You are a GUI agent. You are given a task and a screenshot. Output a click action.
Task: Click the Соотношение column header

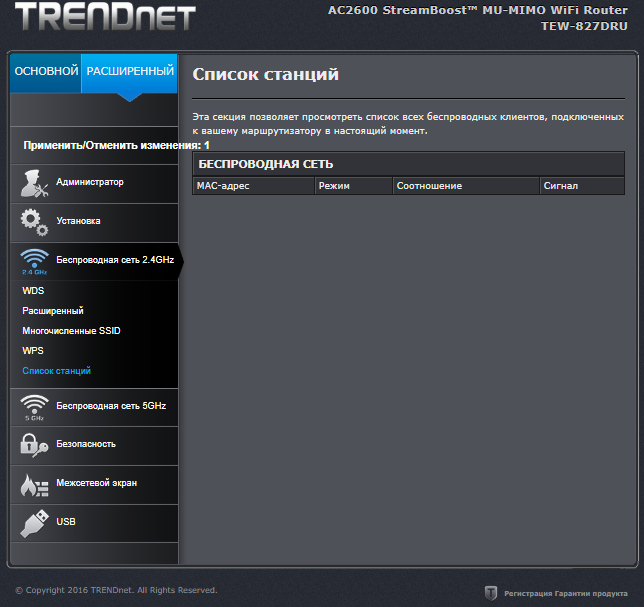pos(466,186)
